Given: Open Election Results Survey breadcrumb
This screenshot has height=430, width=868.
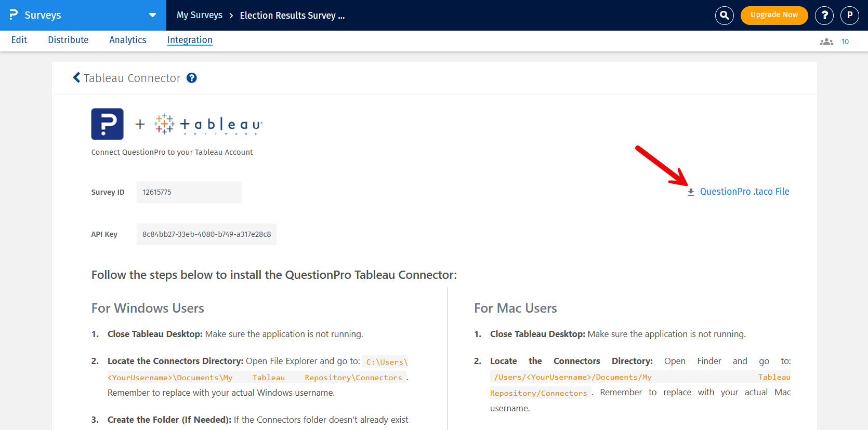Looking at the screenshot, I should 292,16.
